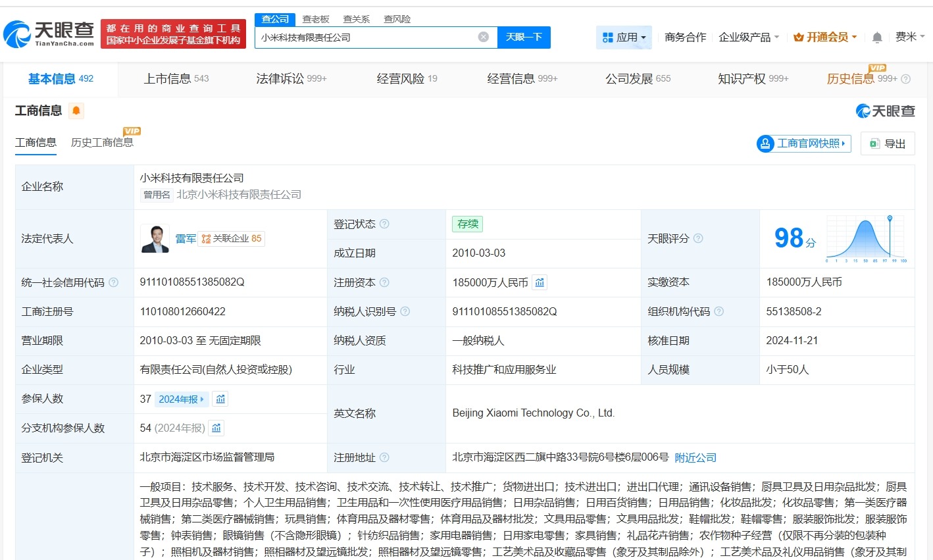The width and height of the screenshot is (933, 560).
Task: Click the orange bell beside 工商信息 heading
Action: pyautogui.click(x=76, y=111)
